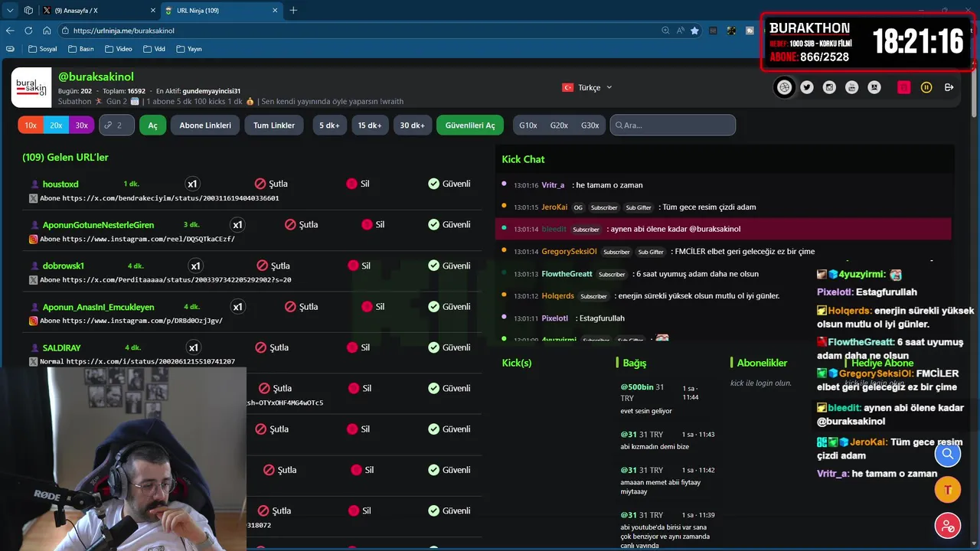Switch to the URL Ninja (109) tab
Image resolution: width=980 pixels, height=551 pixels.
click(x=220, y=10)
